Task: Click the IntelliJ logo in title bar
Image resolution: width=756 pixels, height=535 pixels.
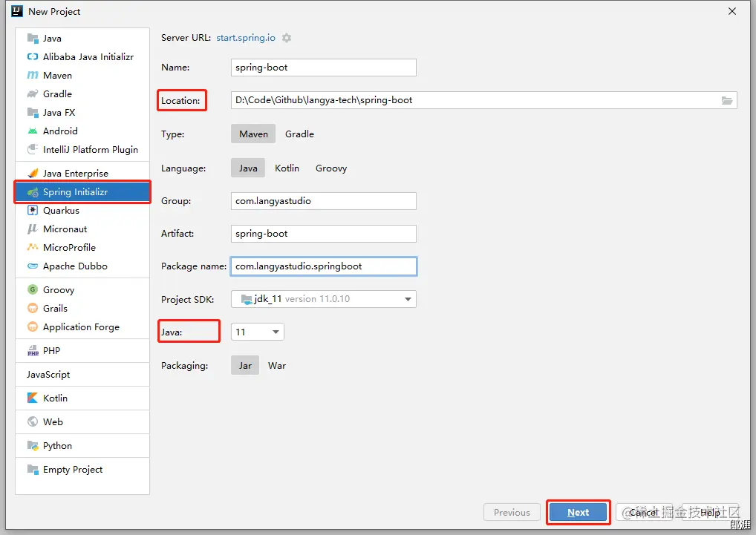Action: tap(17, 11)
